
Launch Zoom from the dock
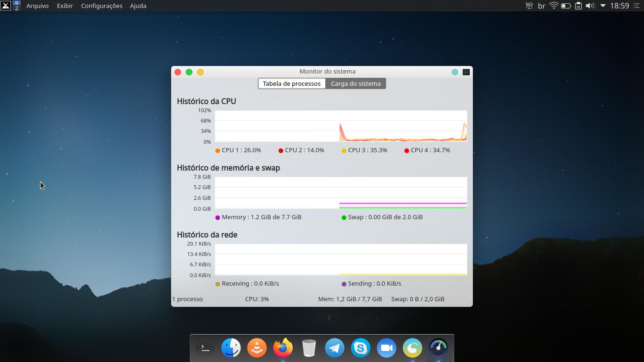click(x=387, y=348)
